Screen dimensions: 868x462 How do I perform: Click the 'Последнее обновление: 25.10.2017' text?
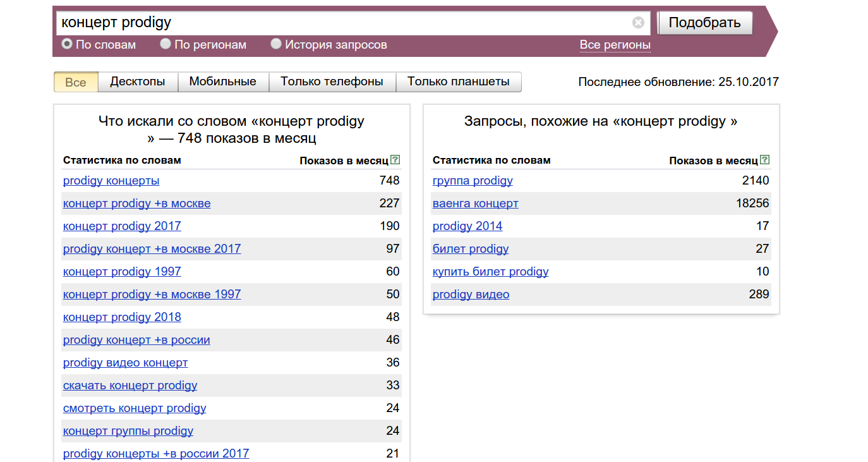[x=678, y=82]
